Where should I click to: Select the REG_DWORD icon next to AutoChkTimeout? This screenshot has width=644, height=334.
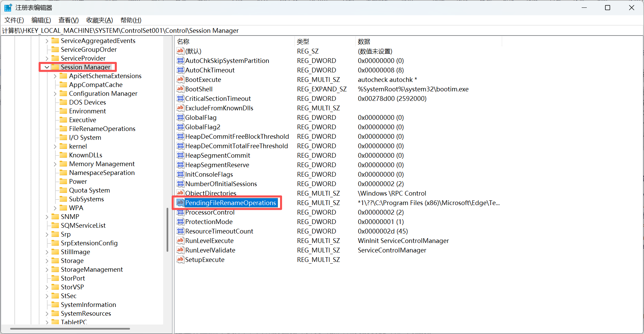pyautogui.click(x=180, y=70)
